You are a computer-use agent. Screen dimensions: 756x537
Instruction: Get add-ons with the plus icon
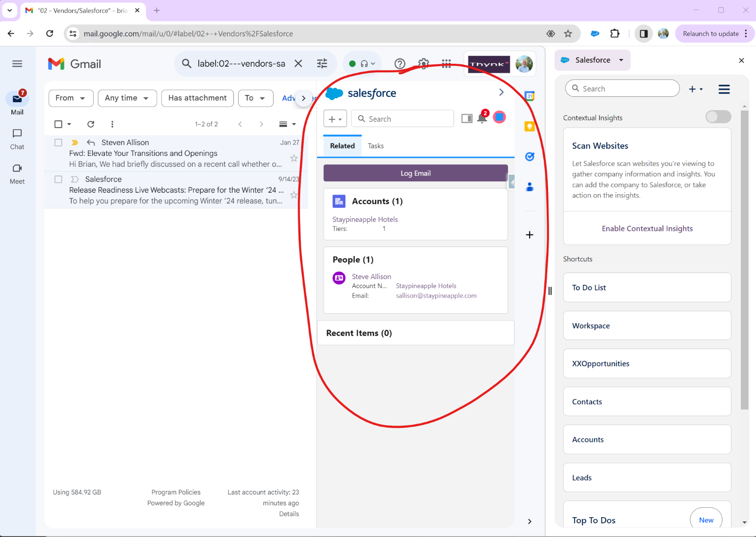530,235
